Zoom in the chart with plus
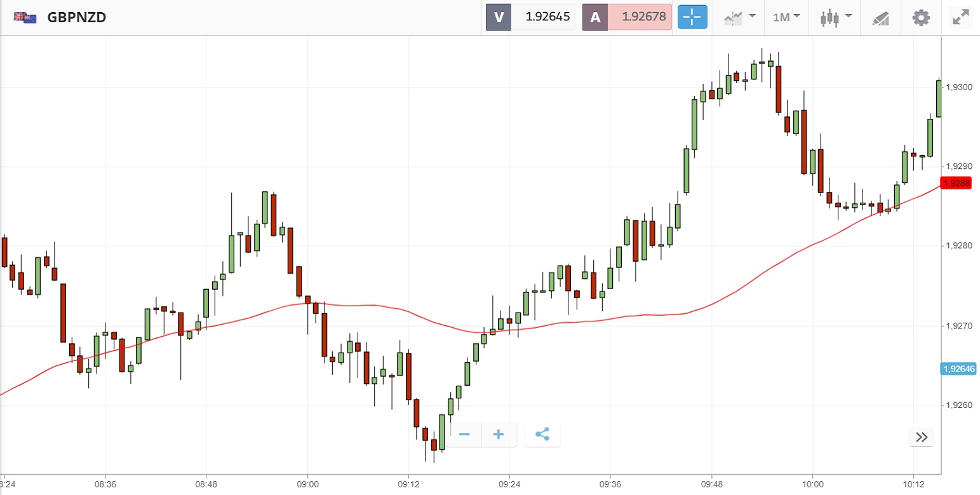Image resolution: width=980 pixels, height=495 pixels. (x=499, y=435)
